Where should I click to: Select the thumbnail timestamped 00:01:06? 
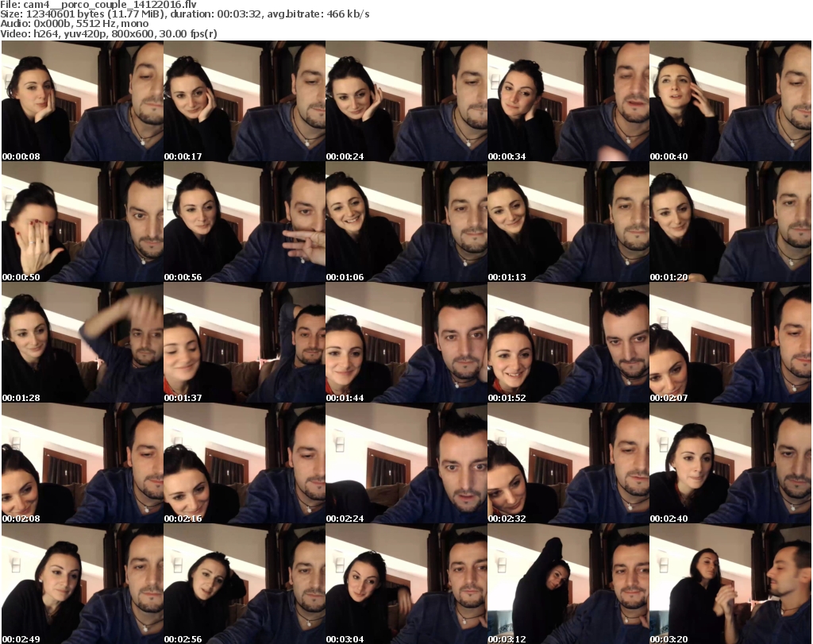(x=406, y=222)
